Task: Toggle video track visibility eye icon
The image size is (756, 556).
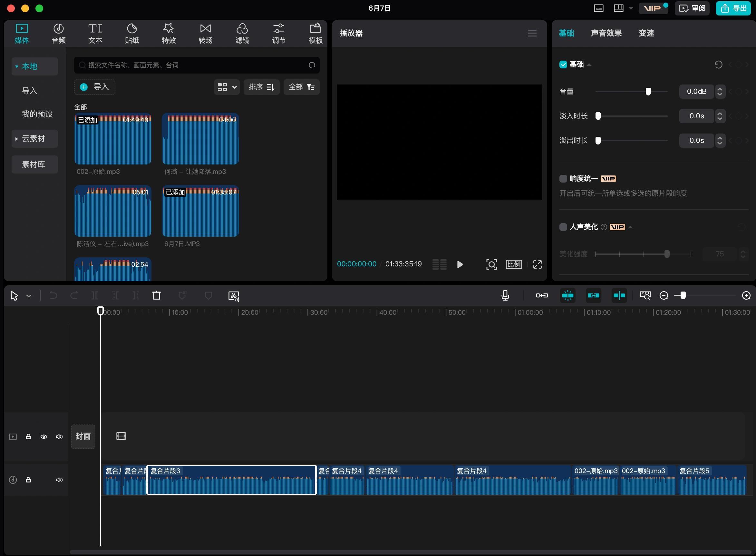Action: pos(44,437)
